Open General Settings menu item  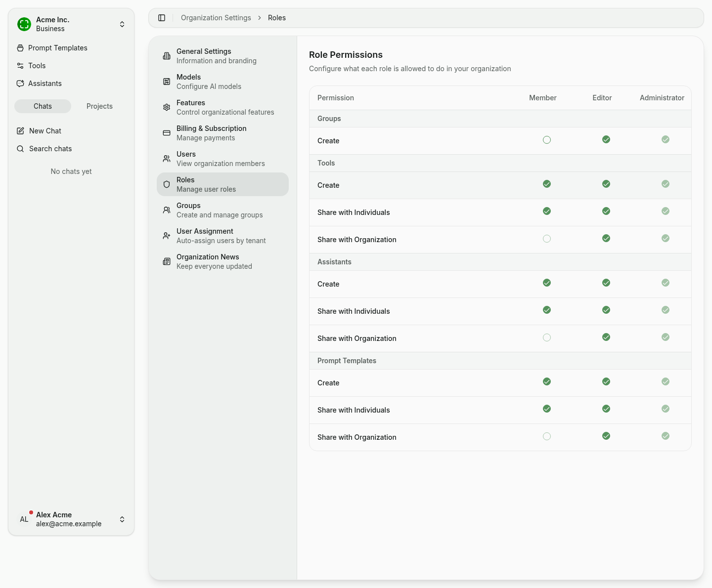tap(222, 56)
